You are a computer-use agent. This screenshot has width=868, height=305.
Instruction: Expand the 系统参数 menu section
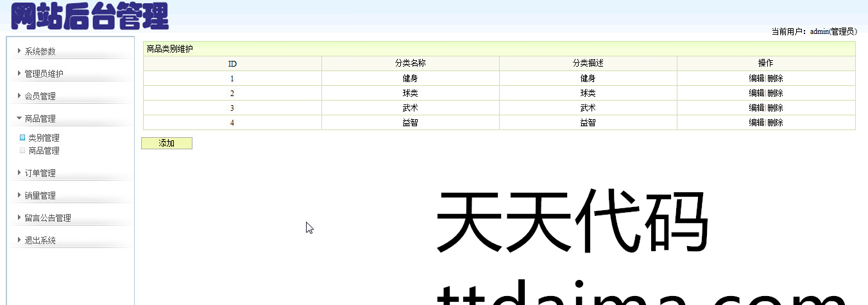click(40, 51)
